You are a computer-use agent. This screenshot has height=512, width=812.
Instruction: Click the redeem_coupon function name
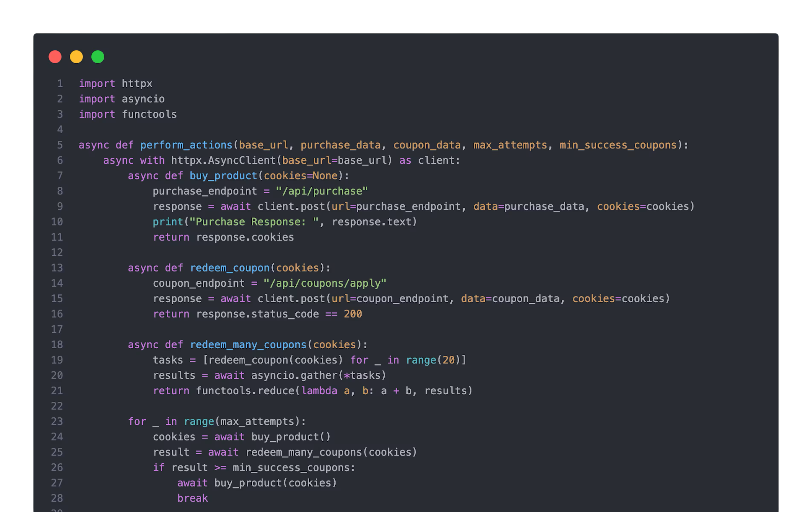(230, 268)
